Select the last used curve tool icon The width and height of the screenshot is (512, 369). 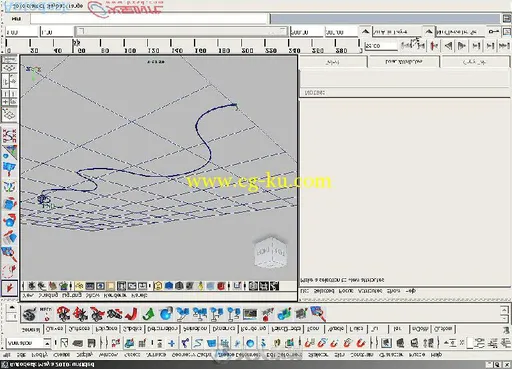click(x=9, y=135)
